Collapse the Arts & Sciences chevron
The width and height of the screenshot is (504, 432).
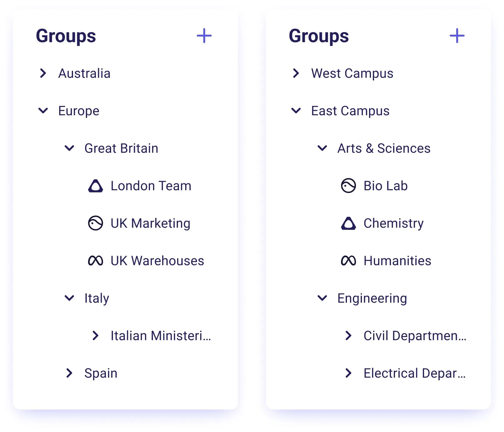(x=322, y=148)
